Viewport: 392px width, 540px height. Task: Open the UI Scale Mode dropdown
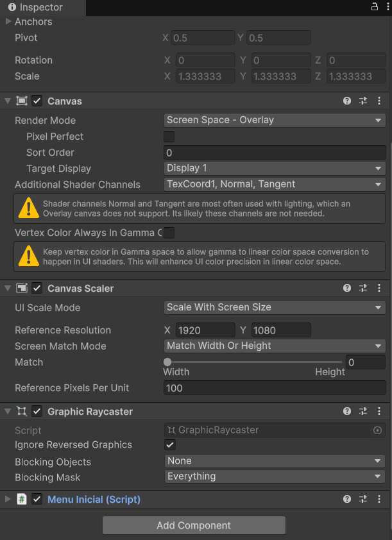275,308
